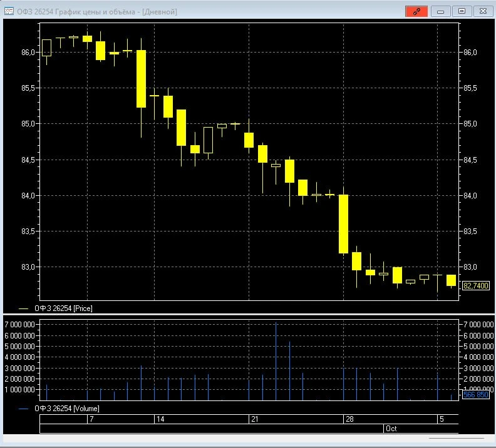Click the 84,0 label on left price axis
The height and width of the screenshot is (448, 496).
coord(28,196)
